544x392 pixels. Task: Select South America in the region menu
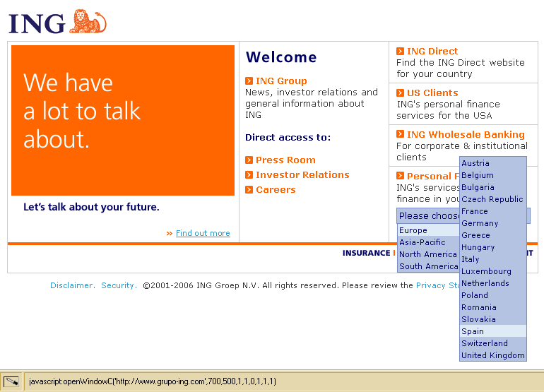[428, 266]
